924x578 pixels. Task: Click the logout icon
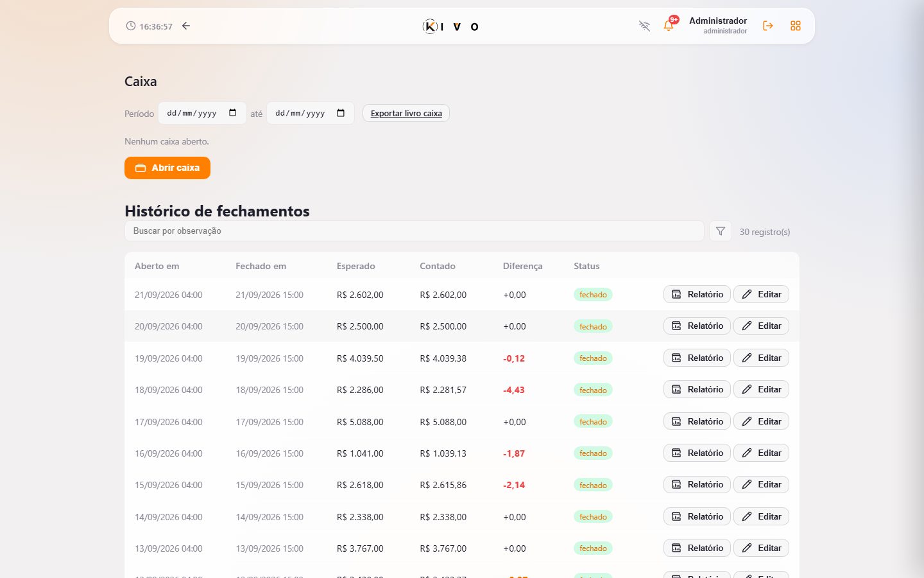(x=767, y=26)
